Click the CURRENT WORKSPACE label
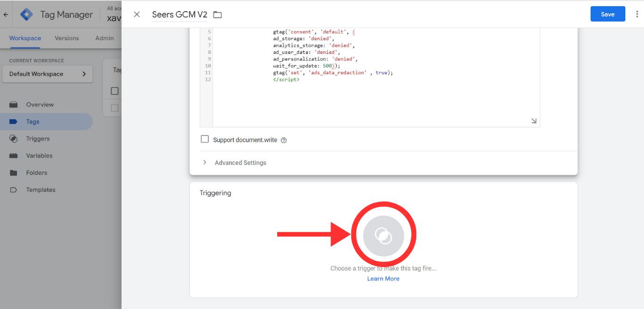Image resolution: width=644 pixels, height=309 pixels. 36,61
